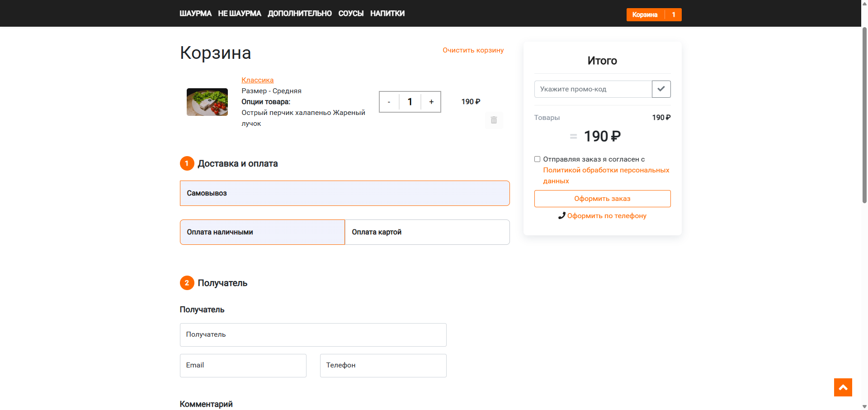
Task: Click the Итого heading text
Action: coord(602,61)
